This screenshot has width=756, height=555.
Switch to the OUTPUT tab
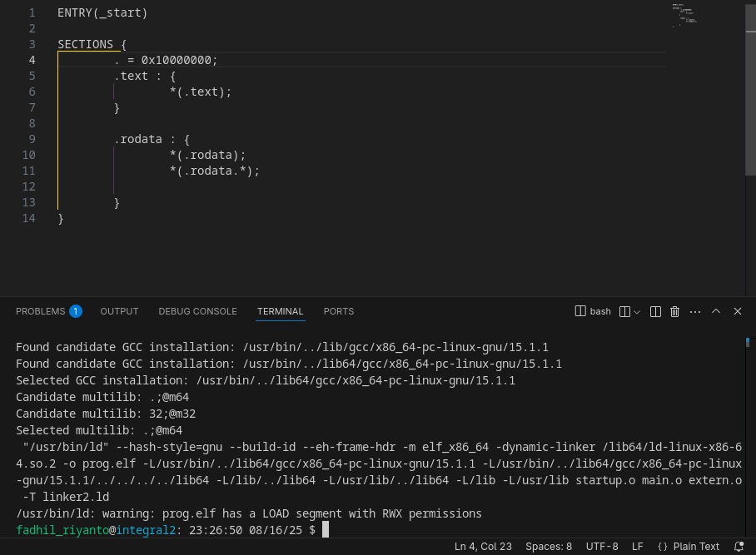(119, 311)
